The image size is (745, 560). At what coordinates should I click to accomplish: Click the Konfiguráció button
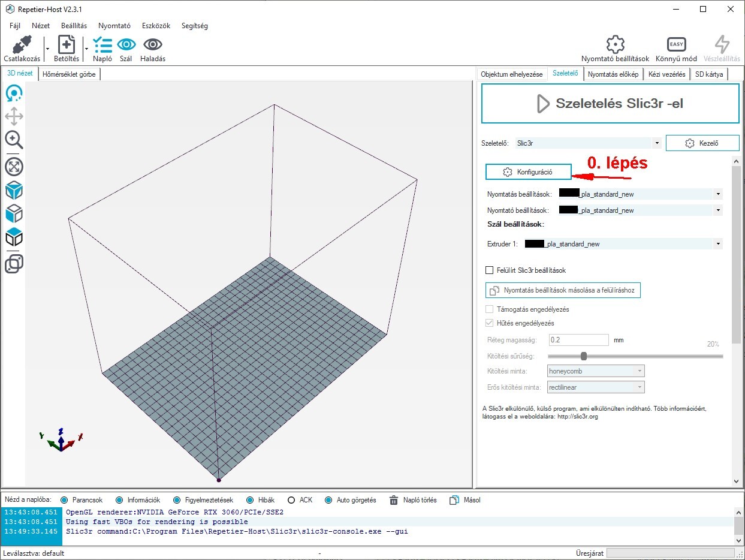[x=528, y=172]
